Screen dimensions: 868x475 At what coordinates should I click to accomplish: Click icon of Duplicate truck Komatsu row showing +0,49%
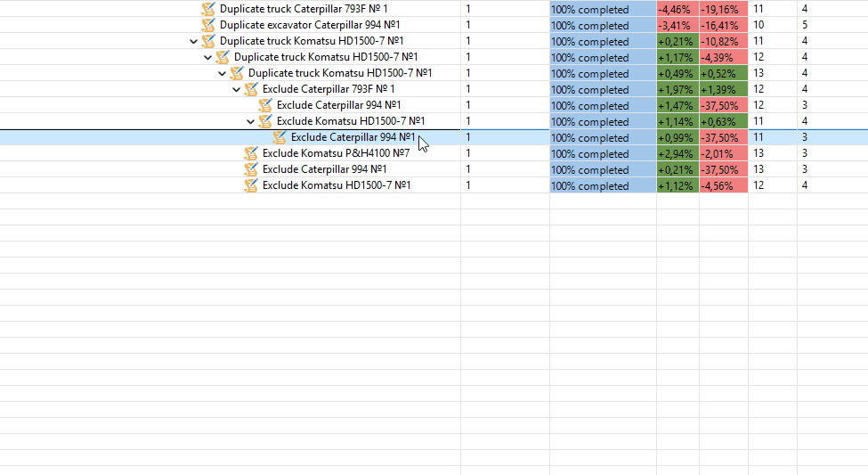[237, 73]
